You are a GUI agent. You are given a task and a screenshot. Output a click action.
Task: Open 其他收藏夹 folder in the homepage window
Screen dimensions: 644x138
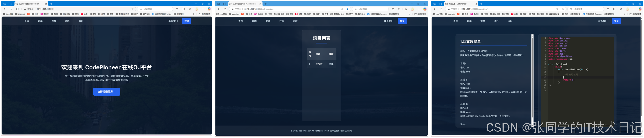[204, 14]
